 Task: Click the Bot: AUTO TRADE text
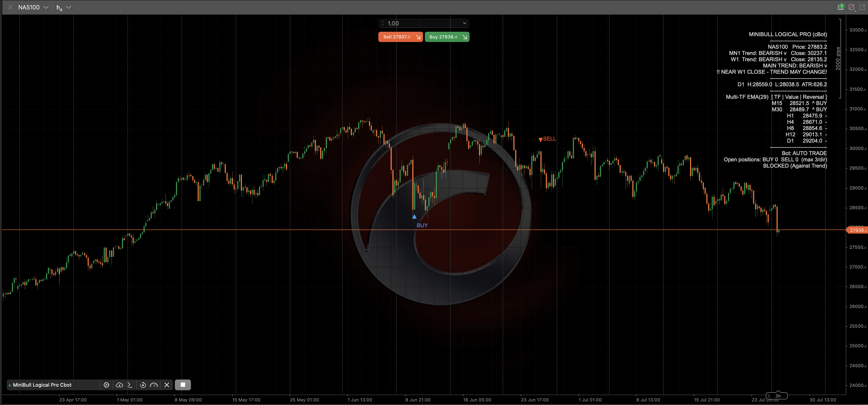point(804,153)
